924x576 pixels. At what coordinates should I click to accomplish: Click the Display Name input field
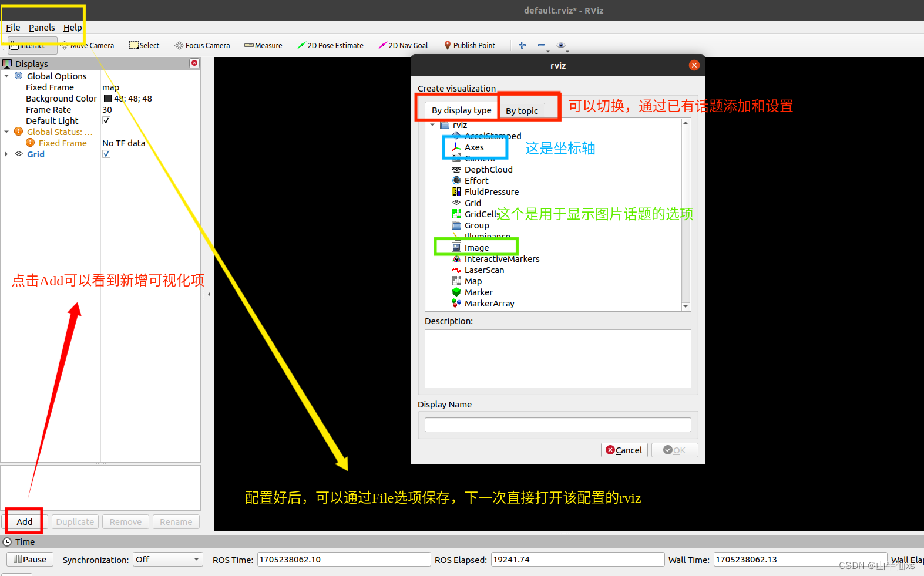pyautogui.click(x=557, y=425)
